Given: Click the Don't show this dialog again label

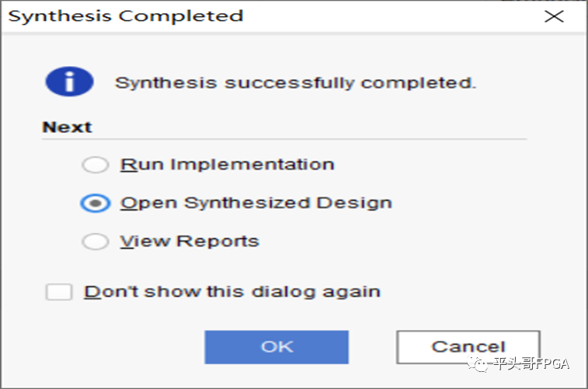Looking at the screenshot, I should pos(232,292).
